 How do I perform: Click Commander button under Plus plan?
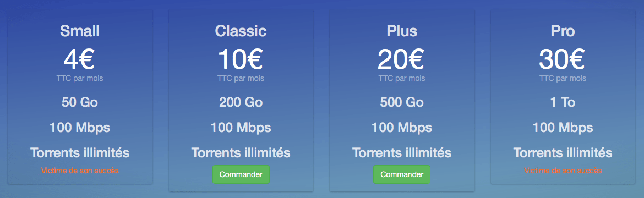click(402, 174)
